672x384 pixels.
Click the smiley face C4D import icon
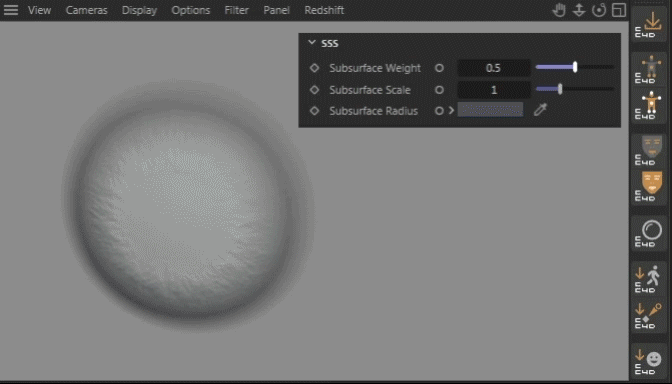click(649, 363)
